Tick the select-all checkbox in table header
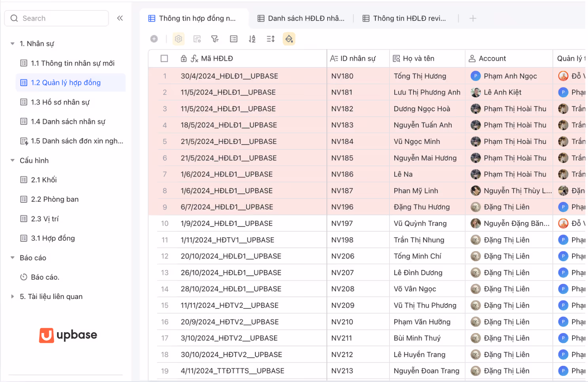The width and height of the screenshot is (588, 382). pyautogui.click(x=164, y=59)
